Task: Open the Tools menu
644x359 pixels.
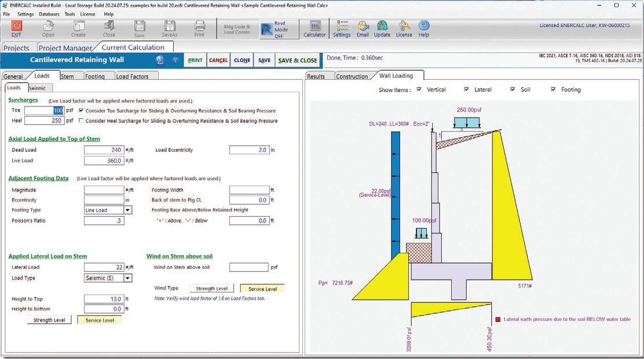Action: pyautogui.click(x=70, y=14)
